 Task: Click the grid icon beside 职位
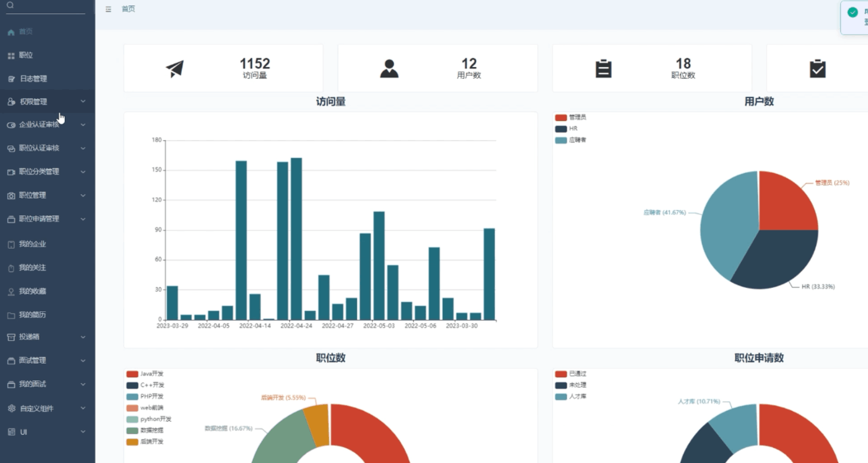click(11, 55)
